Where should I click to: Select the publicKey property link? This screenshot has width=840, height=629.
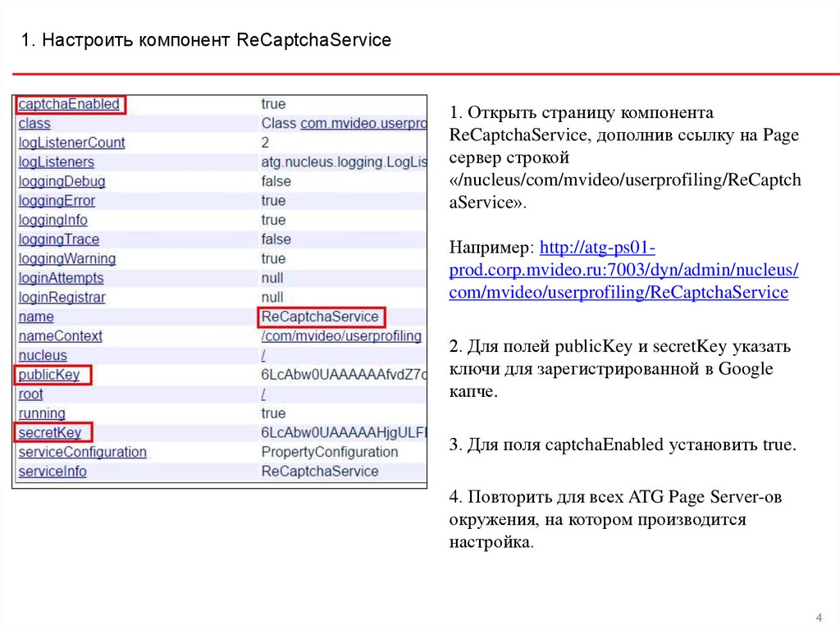(x=49, y=375)
